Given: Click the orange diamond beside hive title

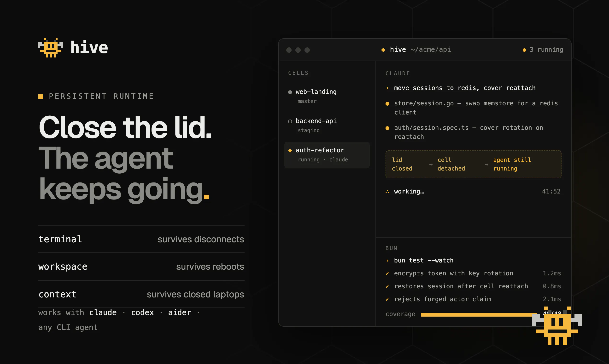Looking at the screenshot, I should coord(383,50).
